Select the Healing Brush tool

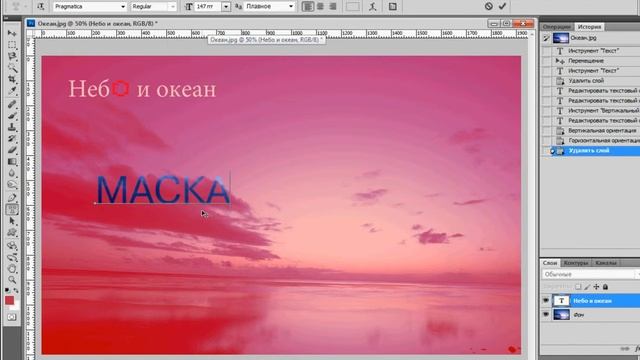click(x=12, y=104)
